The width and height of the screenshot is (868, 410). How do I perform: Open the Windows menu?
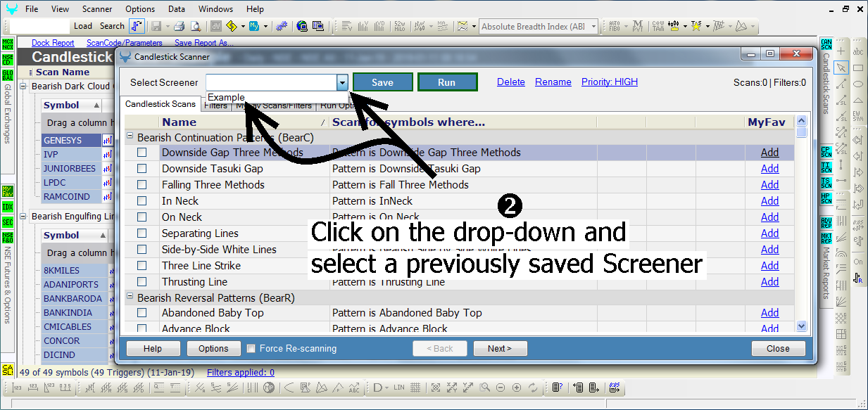pos(215,9)
